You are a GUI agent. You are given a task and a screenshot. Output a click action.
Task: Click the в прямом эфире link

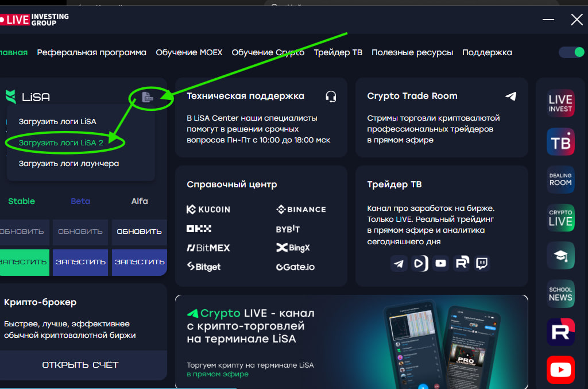click(218, 375)
